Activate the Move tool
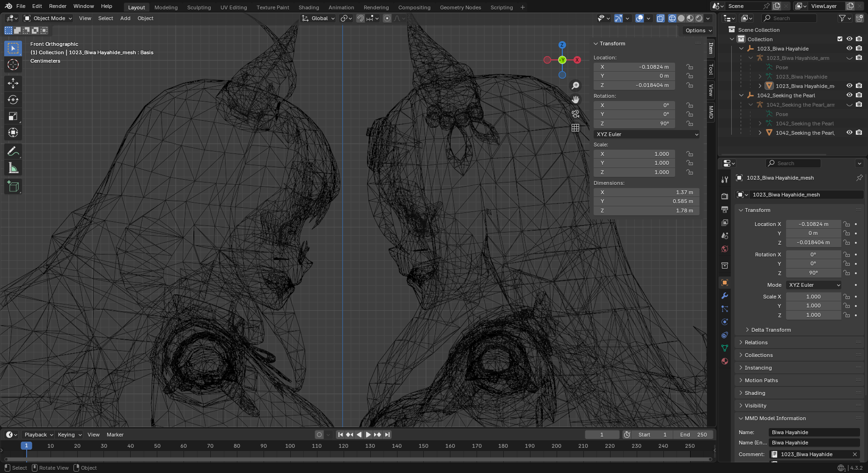Screen dimensions: 868x473 13,83
